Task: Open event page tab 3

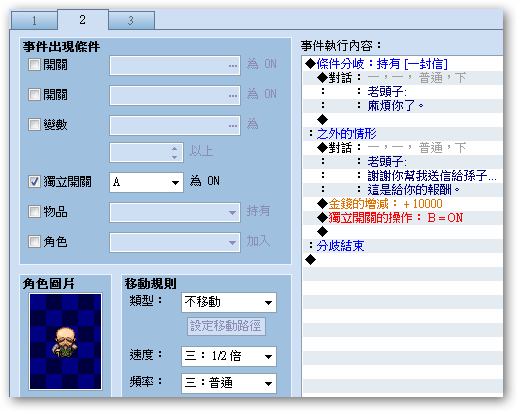Action: [131, 21]
